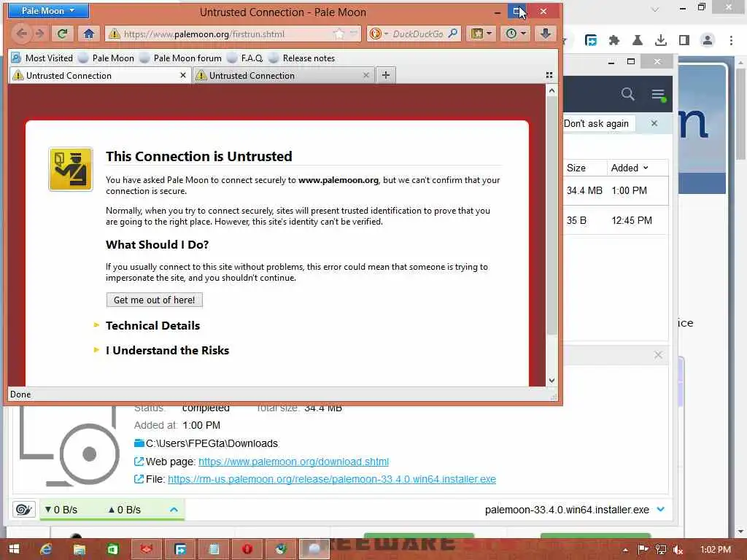This screenshot has height=560, width=747.
Task: Go back with Pale Moon back arrow
Action: click(21, 34)
